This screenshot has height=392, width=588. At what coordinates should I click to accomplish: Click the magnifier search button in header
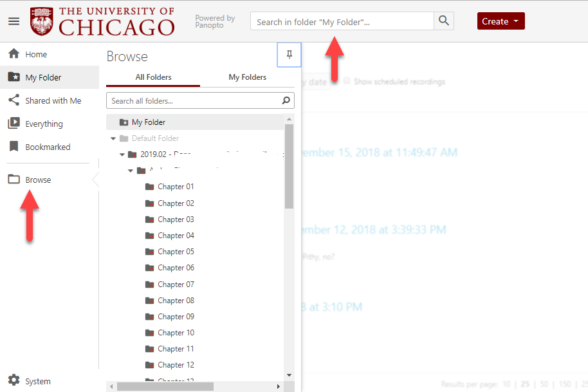[x=444, y=21]
